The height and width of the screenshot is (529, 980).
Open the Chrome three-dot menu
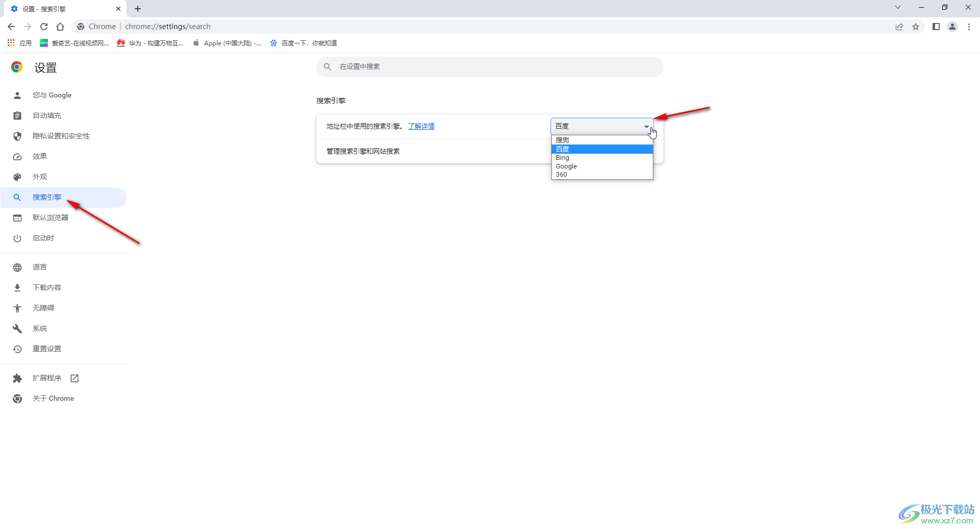[969, 27]
